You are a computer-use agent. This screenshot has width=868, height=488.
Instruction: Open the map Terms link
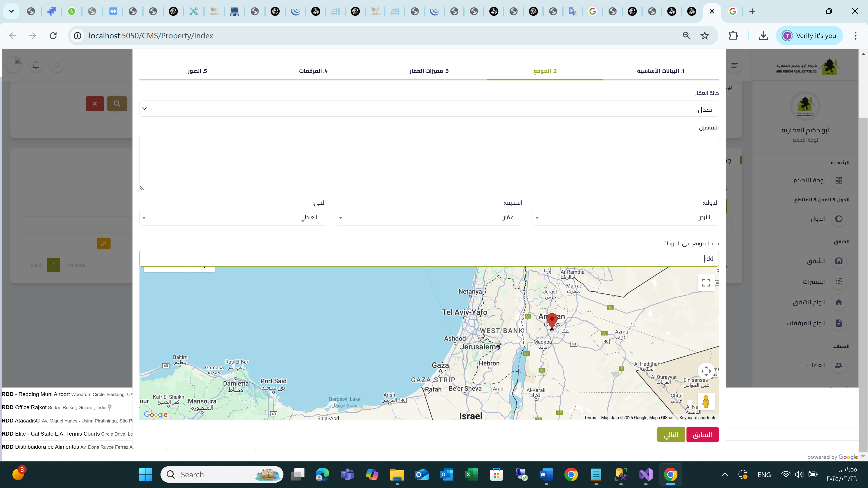(x=590, y=418)
